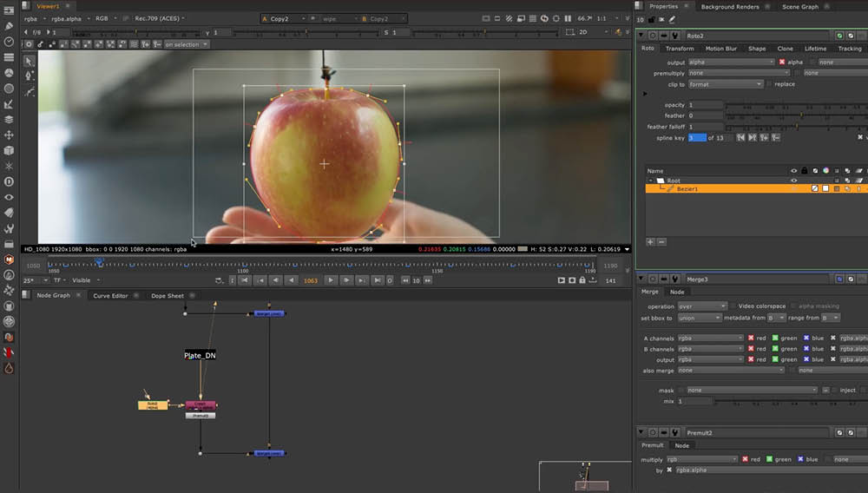Toggle visibility eye for Root layer
Screen dimensions: 868x493
(793, 181)
